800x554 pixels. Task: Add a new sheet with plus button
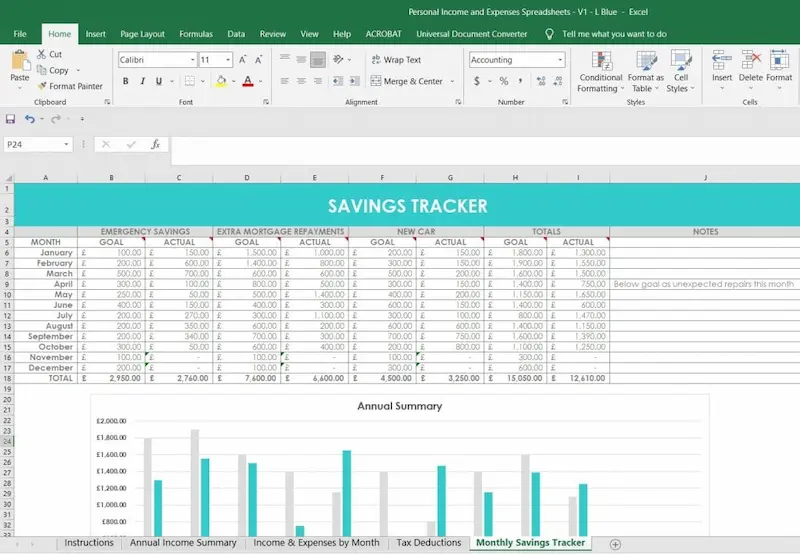pos(615,544)
